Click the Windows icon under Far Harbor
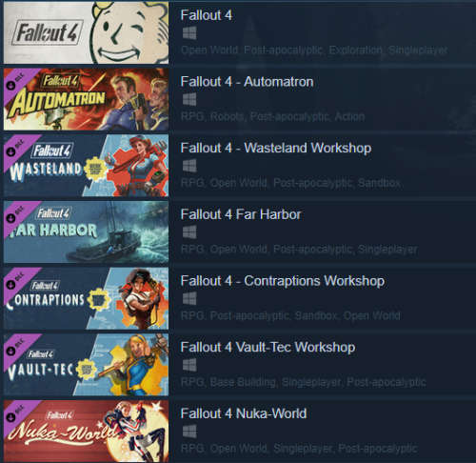The image size is (476, 463). click(x=189, y=232)
